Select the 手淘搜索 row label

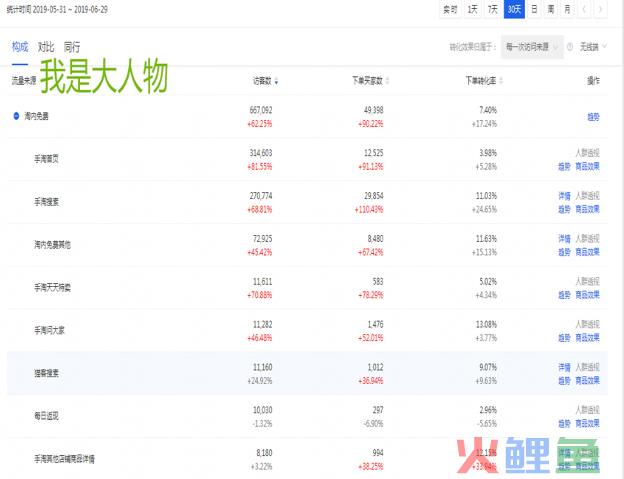(x=47, y=202)
